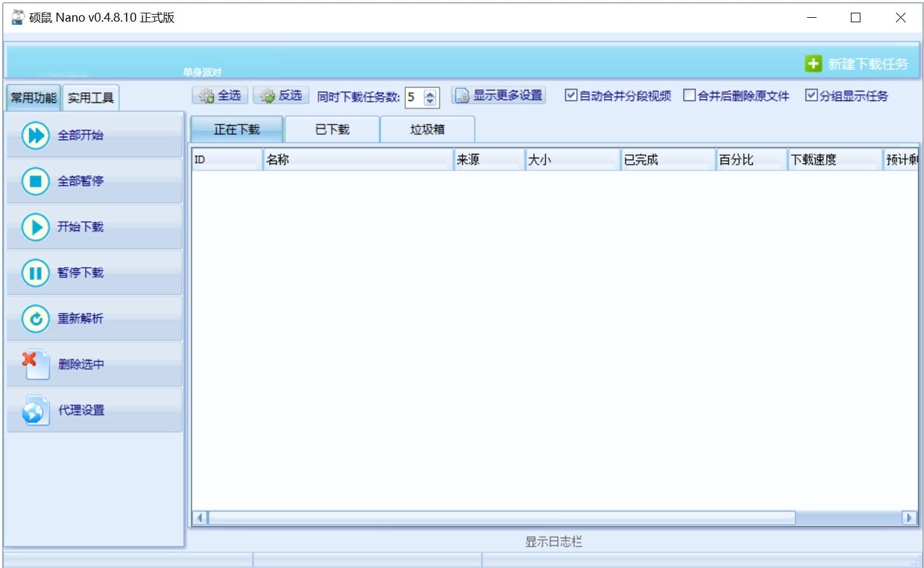924x568 pixels.
Task: Click 开始下载 button label
Action: coord(80,226)
